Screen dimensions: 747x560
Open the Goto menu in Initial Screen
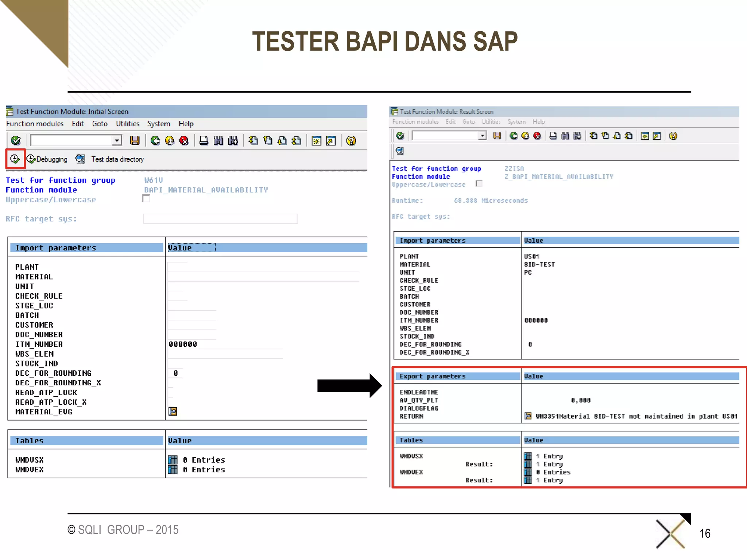[x=100, y=124]
